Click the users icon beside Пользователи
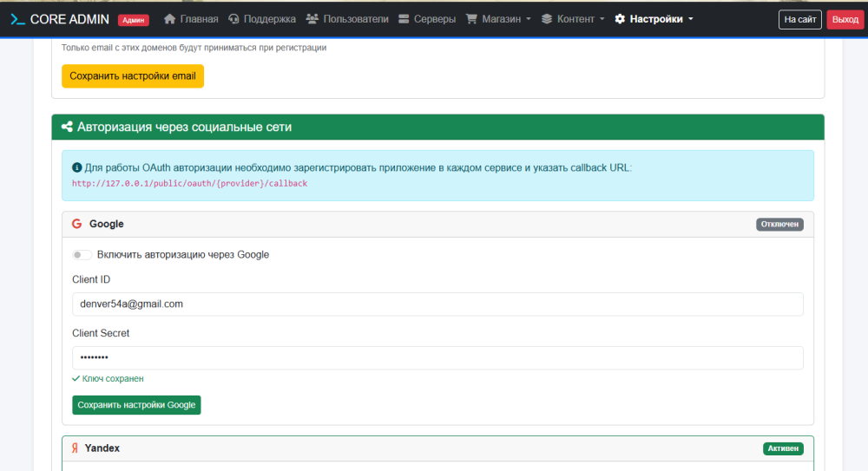The image size is (868, 471). 312,19
